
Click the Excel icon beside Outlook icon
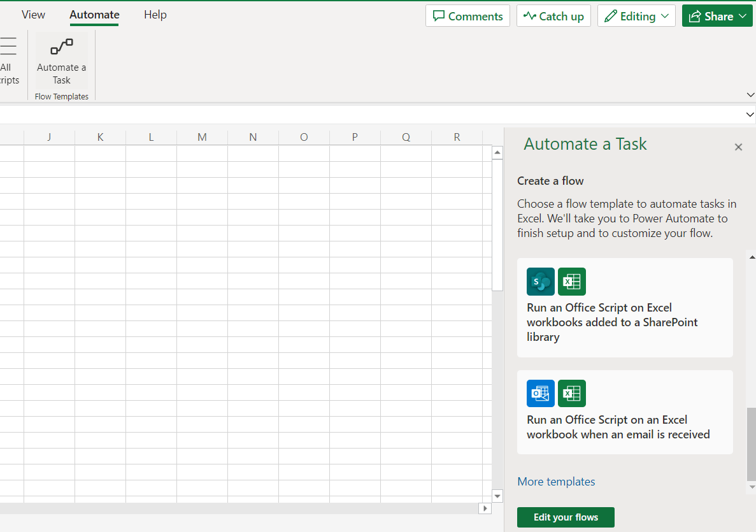(572, 393)
